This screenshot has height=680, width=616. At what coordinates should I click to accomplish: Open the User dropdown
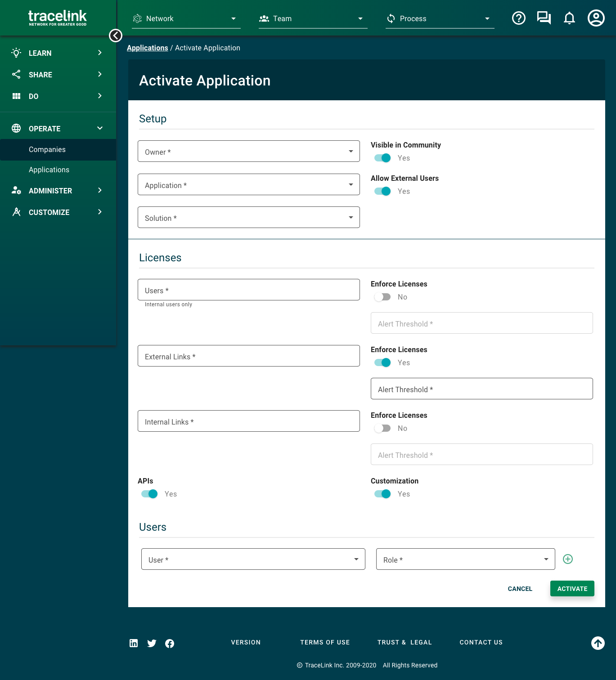click(x=253, y=559)
